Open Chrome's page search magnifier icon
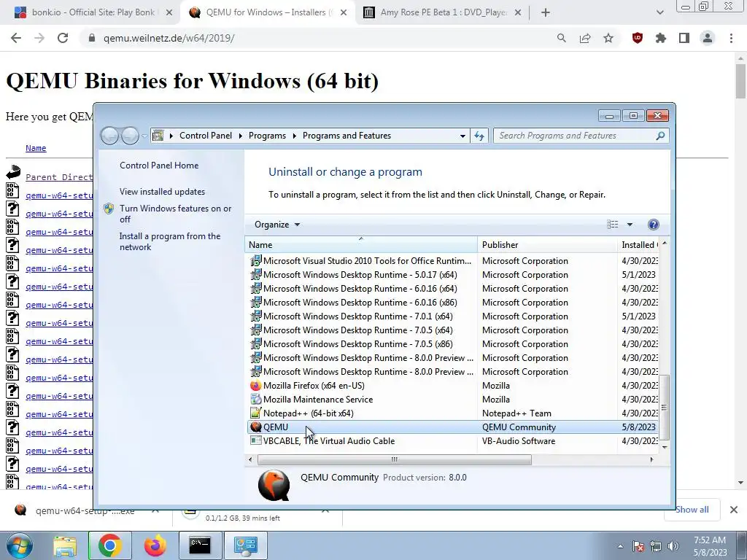747x560 pixels. click(562, 38)
